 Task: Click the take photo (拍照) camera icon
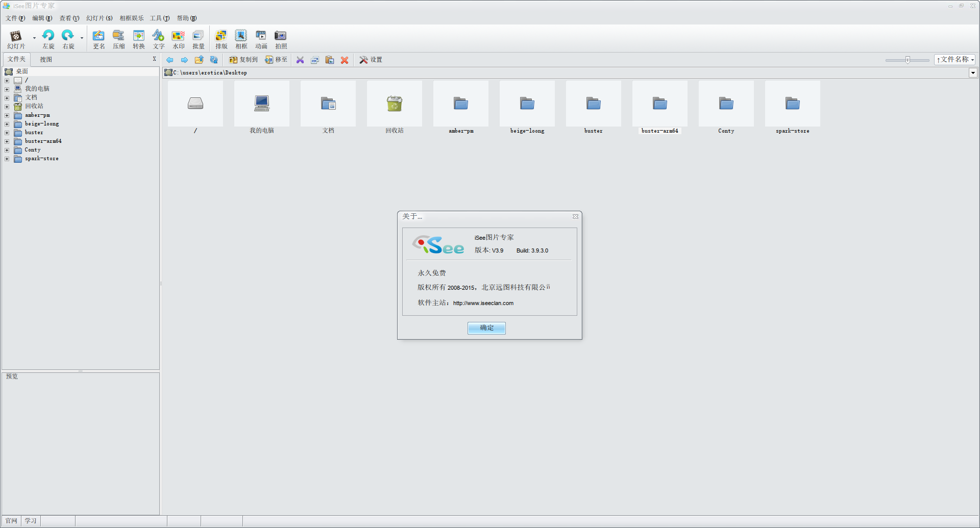281,36
